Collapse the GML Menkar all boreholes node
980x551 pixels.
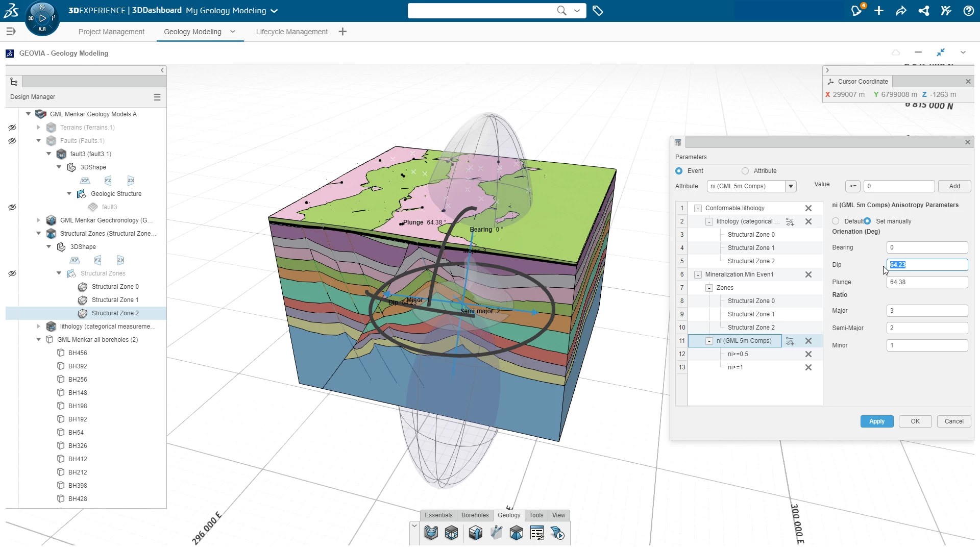(38, 340)
